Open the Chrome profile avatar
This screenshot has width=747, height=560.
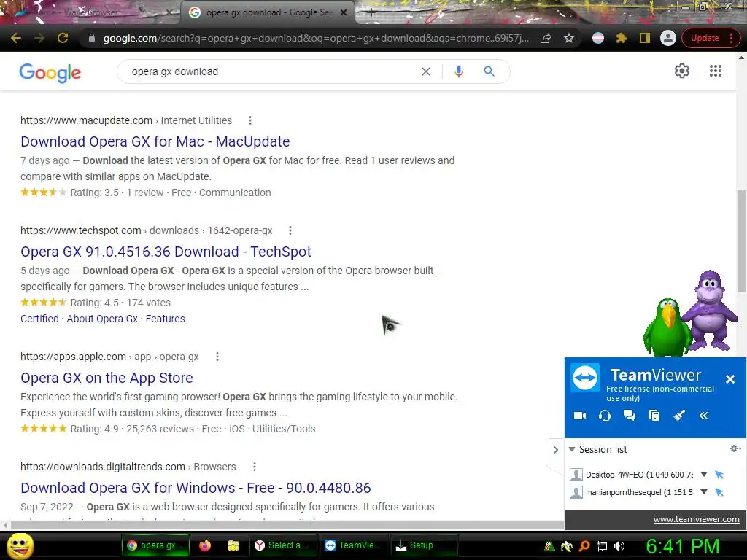(668, 38)
